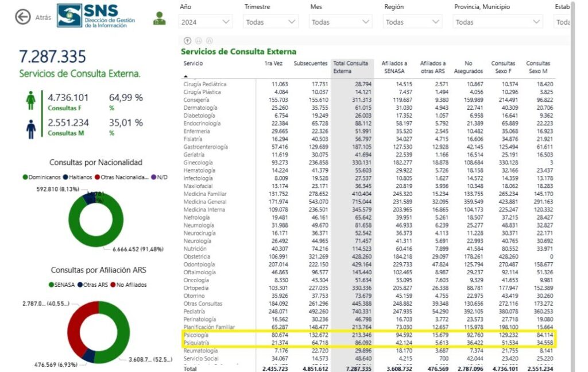Expand the Trimestre filter dropdown

[270, 22]
